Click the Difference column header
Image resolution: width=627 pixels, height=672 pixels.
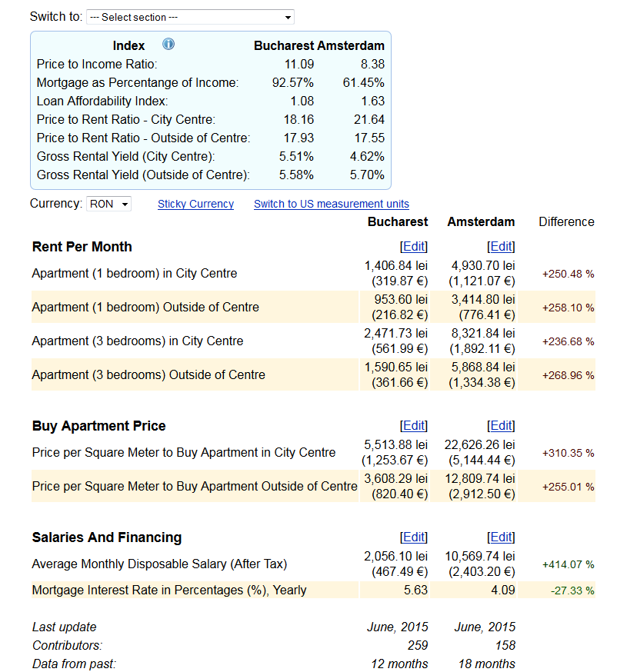[566, 222]
